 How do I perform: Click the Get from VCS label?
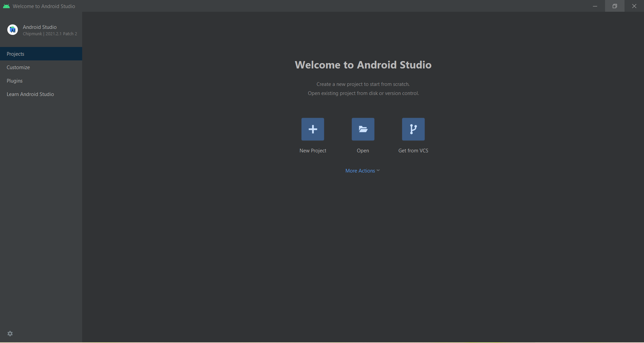point(413,151)
